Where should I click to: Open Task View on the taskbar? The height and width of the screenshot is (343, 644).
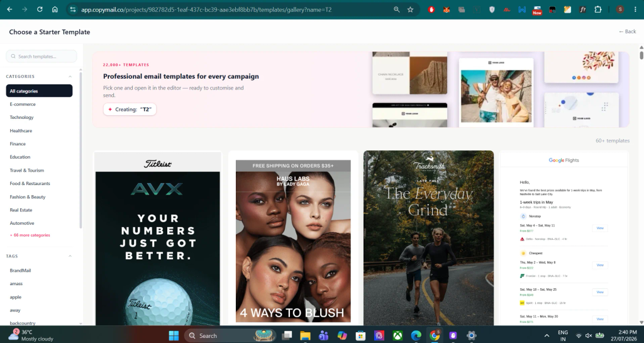tap(287, 335)
